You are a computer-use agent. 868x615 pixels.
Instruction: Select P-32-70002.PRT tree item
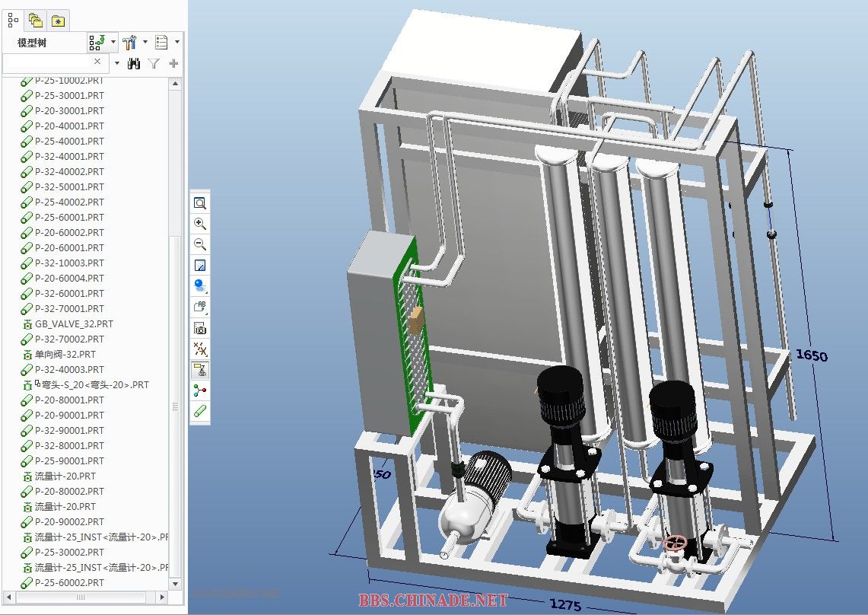tap(70, 339)
